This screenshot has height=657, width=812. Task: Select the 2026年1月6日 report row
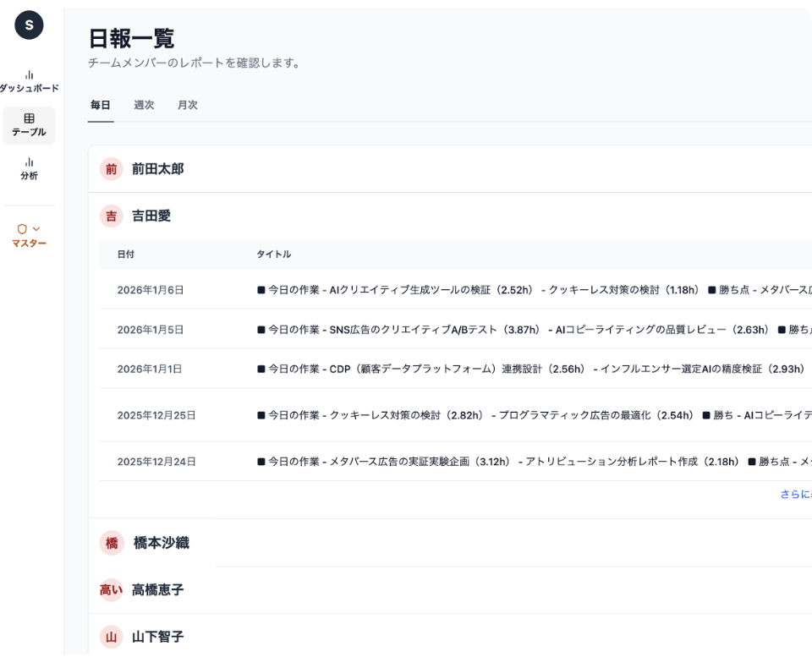click(338, 289)
